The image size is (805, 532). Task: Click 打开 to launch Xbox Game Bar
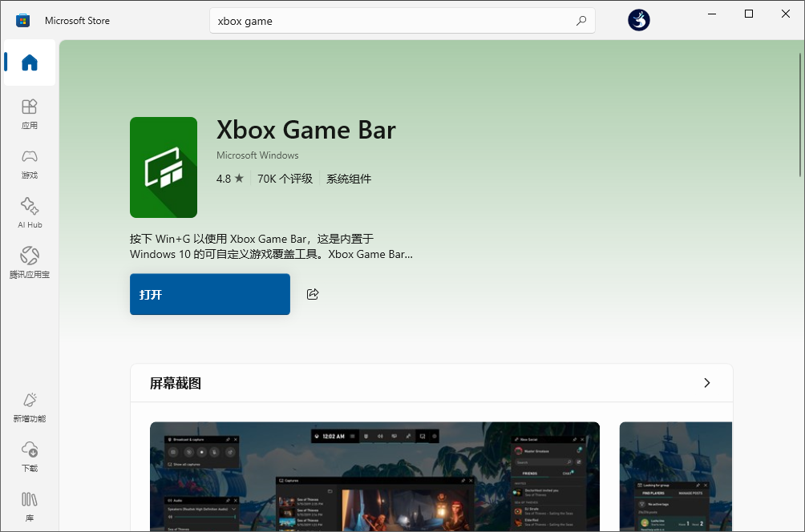[209, 294]
